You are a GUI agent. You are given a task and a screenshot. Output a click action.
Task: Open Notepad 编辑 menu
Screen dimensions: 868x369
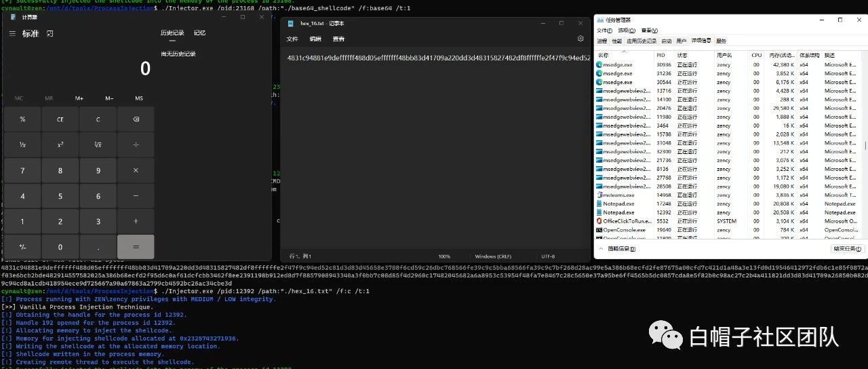coord(315,39)
